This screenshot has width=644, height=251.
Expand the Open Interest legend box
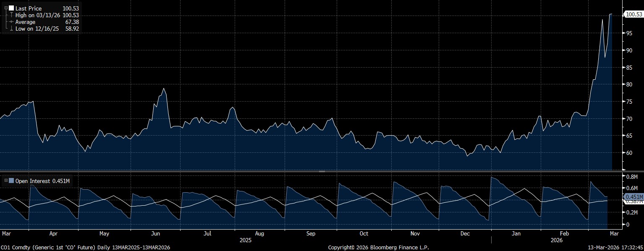point(6,181)
